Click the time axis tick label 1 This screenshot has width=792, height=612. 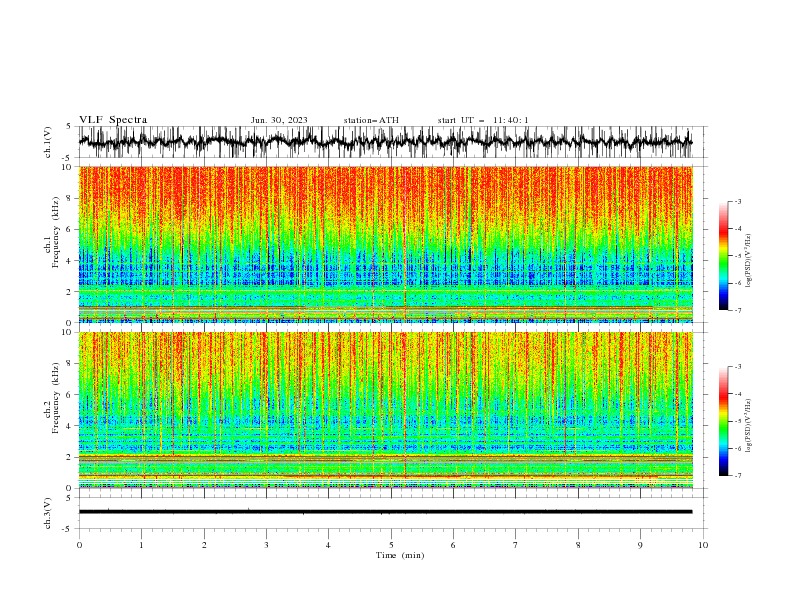point(141,545)
